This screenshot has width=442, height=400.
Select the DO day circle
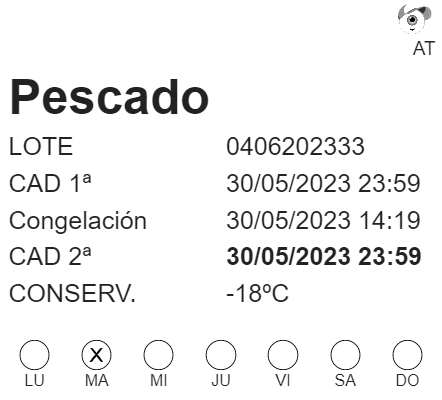407,355
